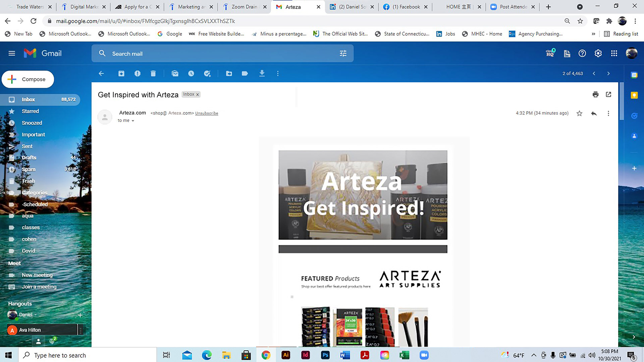Image resolution: width=644 pixels, height=362 pixels.
Task: Open a new browser tab
Action: [x=548, y=7]
